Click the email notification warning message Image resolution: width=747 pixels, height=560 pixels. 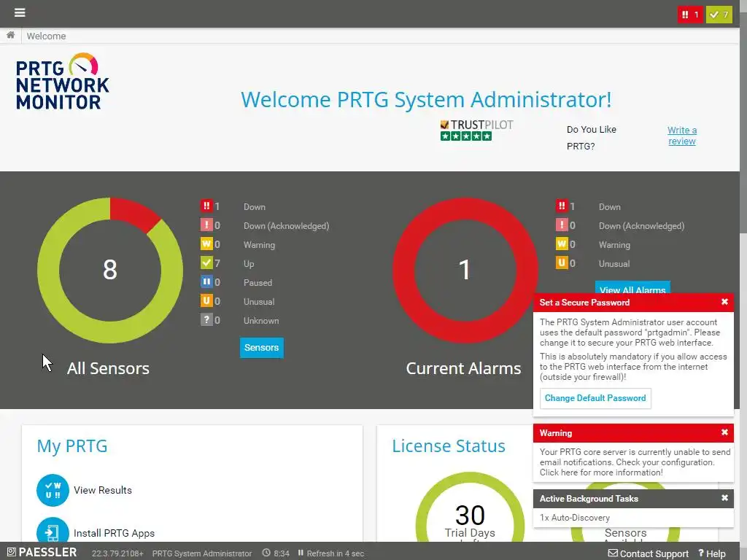(x=635, y=462)
